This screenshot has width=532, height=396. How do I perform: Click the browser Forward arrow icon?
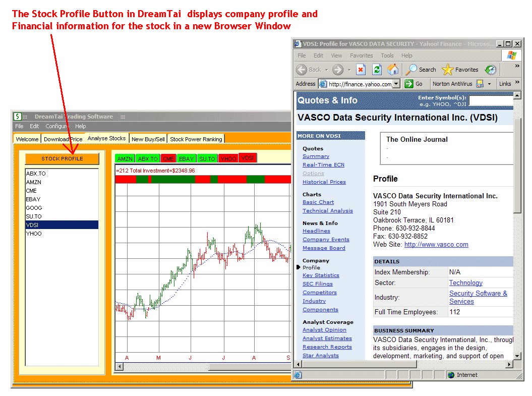point(337,70)
